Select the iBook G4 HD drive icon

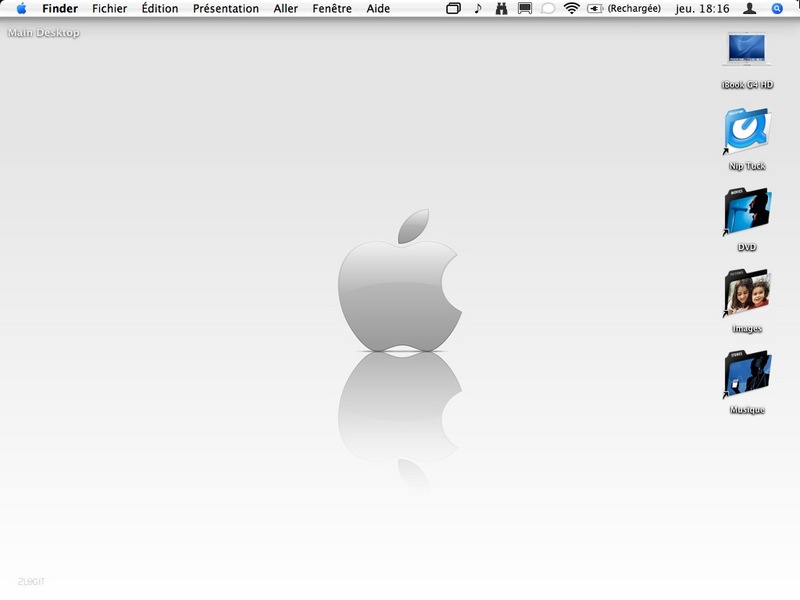point(747,50)
